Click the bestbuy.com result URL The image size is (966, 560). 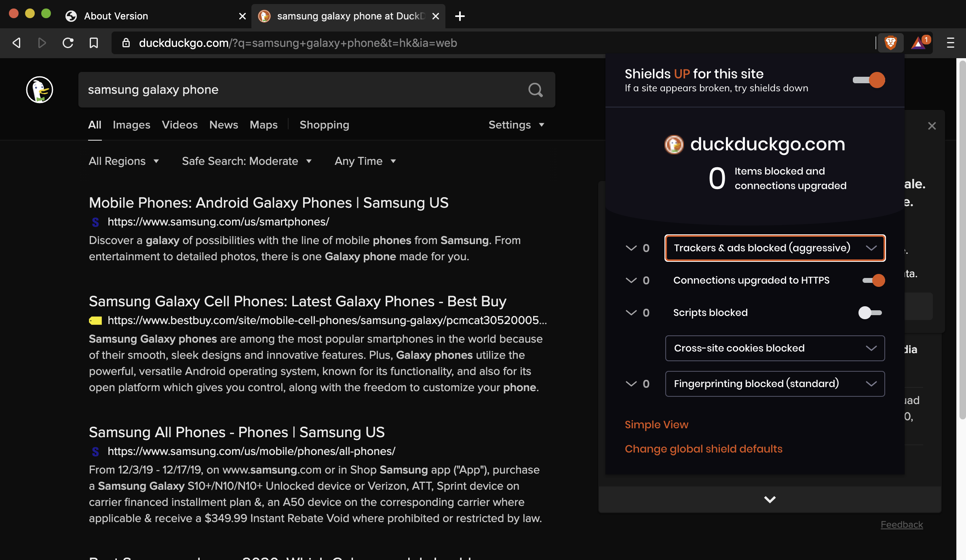[x=327, y=320]
